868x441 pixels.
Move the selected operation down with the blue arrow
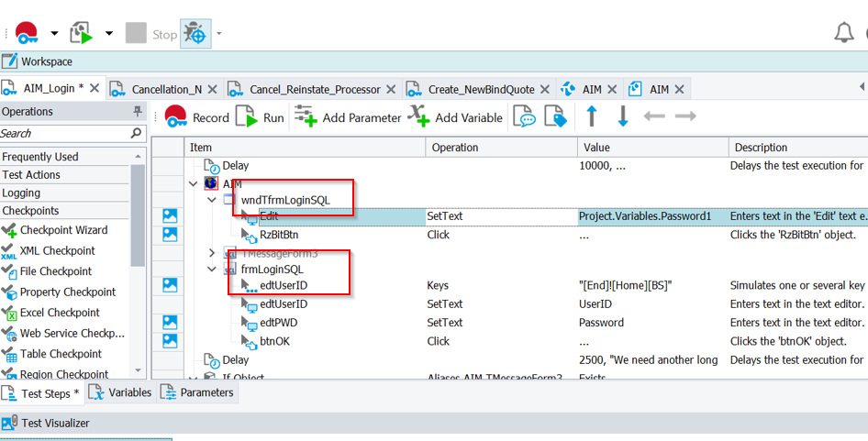click(622, 116)
